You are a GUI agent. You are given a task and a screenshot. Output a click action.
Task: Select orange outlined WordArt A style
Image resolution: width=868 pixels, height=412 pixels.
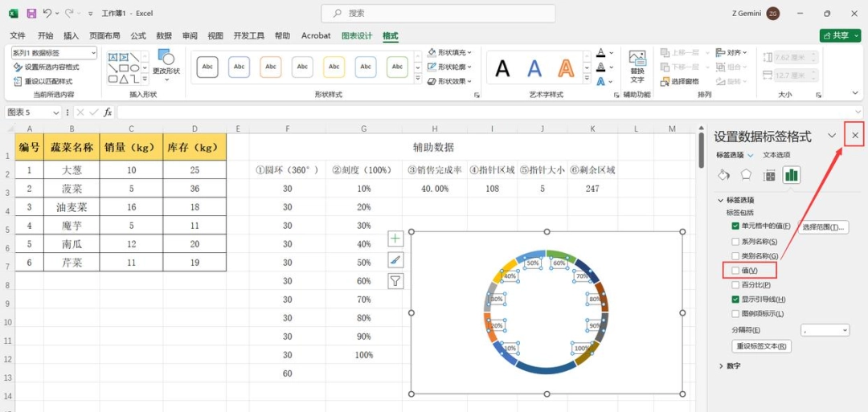coord(566,67)
